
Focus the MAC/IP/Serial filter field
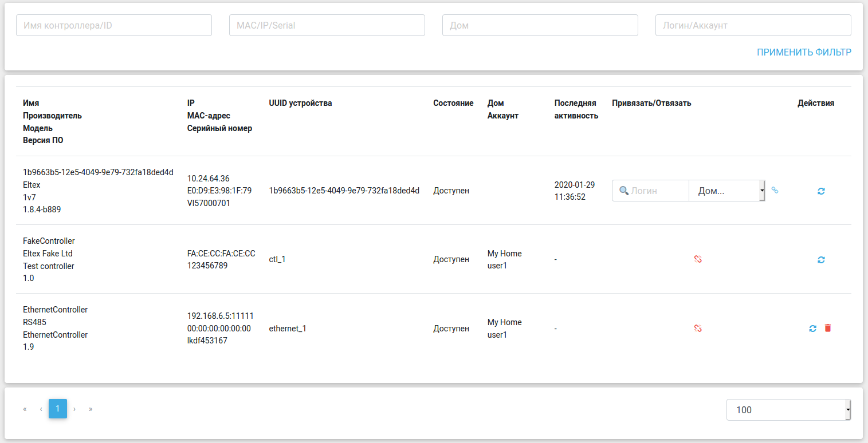click(327, 25)
